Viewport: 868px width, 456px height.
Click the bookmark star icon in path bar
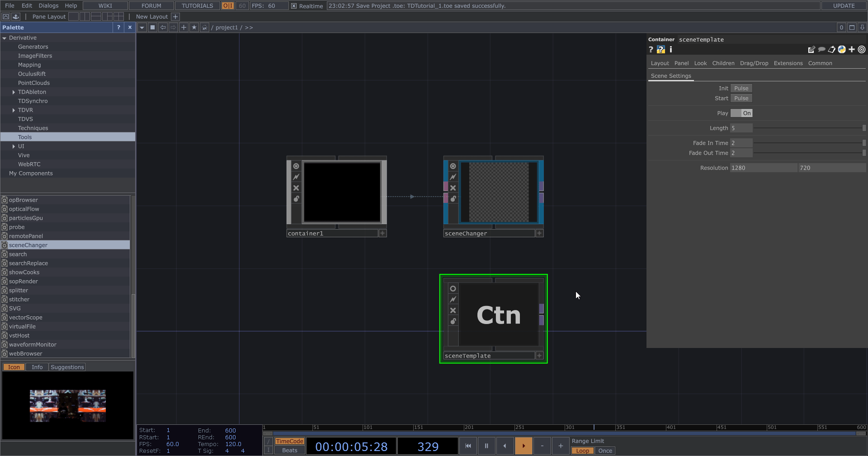point(194,28)
